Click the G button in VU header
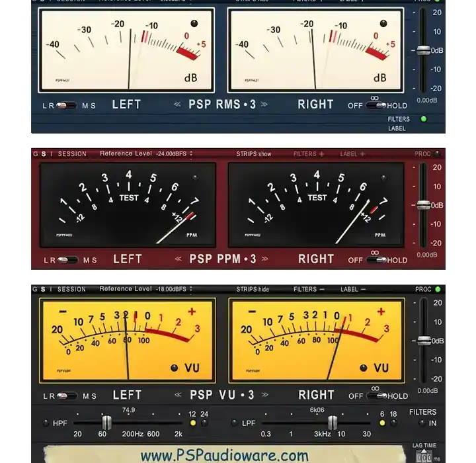This screenshot has width=476, height=463. pos(35,289)
